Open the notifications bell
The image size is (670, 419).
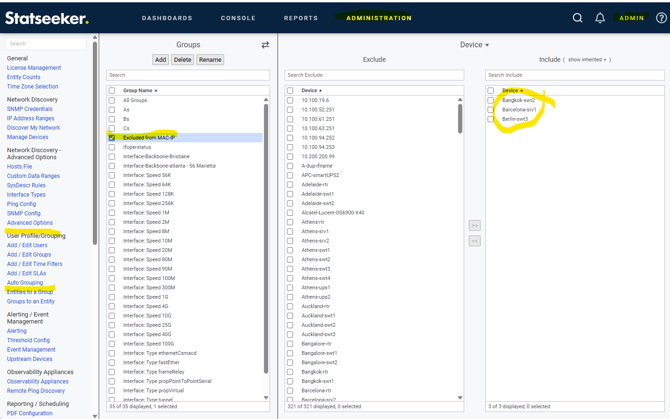tap(600, 18)
